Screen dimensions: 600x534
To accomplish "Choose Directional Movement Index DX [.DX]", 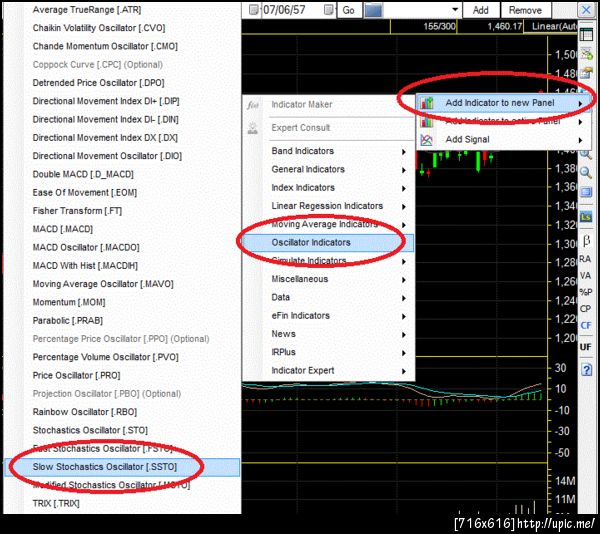I will coord(105,138).
